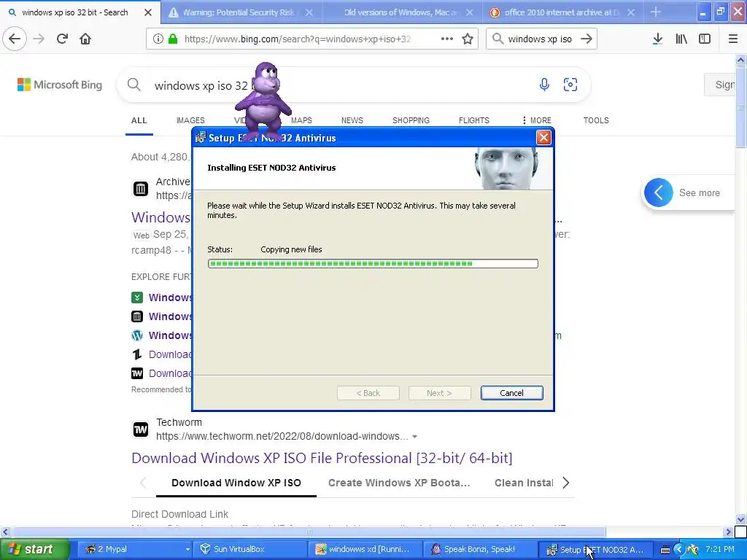
Task: Open the Windows Start menu
Action: coord(34,550)
